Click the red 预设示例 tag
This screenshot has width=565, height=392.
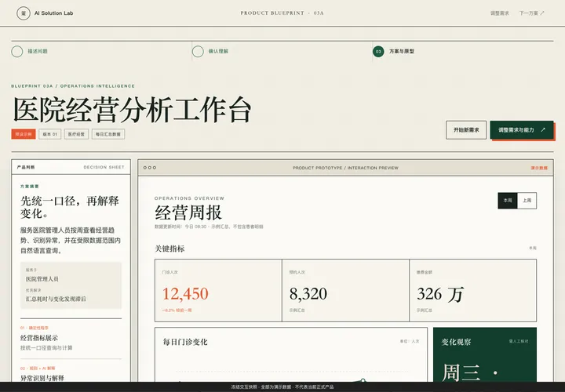click(x=24, y=134)
